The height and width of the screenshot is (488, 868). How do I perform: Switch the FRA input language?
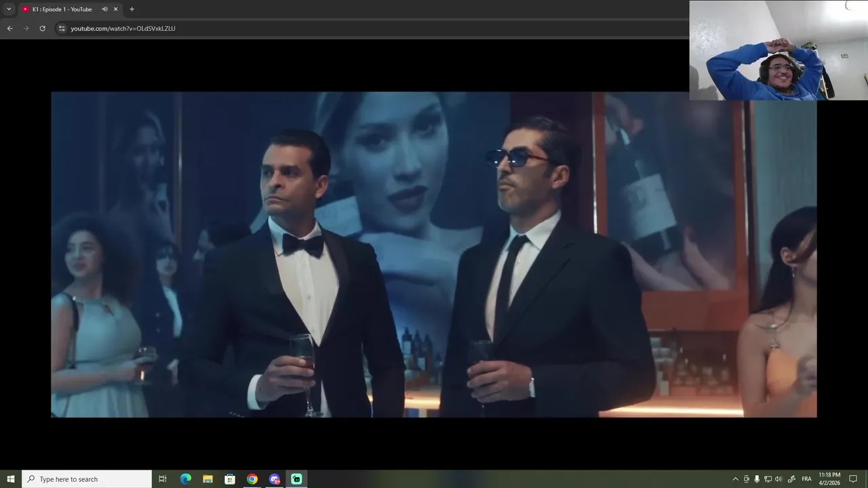click(x=806, y=479)
